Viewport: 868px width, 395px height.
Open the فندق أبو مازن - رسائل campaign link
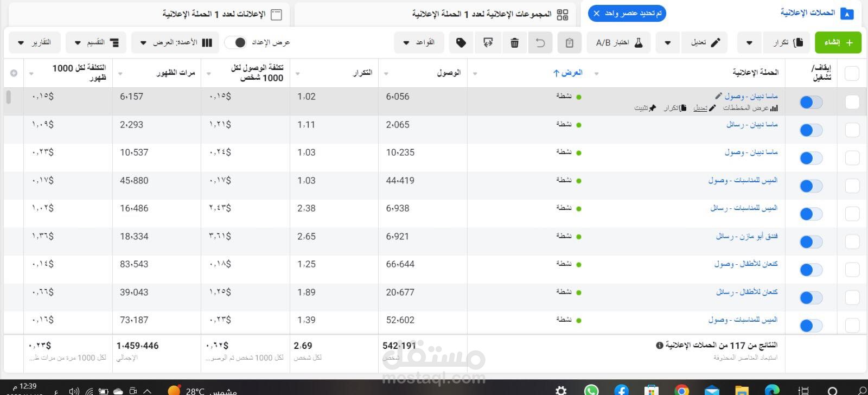[x=746, y=236]
